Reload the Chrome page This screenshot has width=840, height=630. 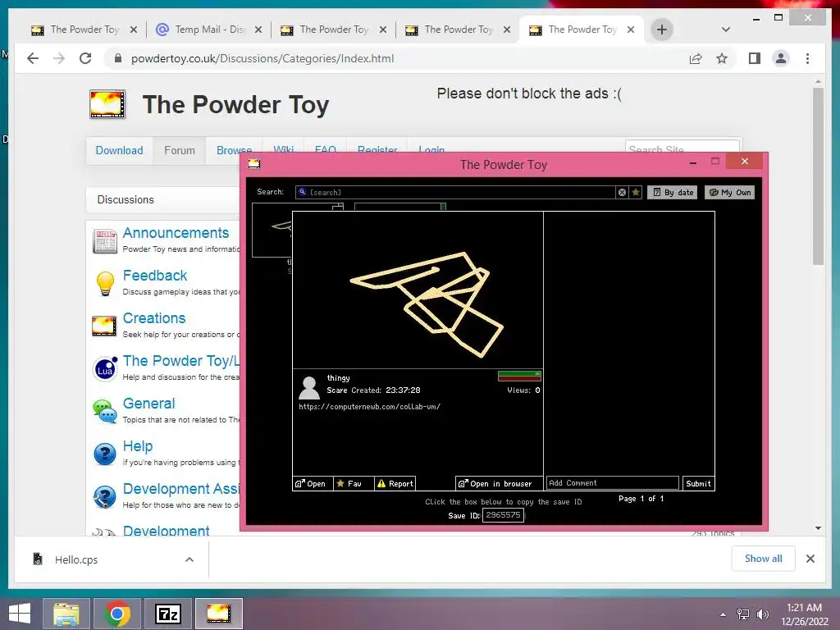point(85,58)
